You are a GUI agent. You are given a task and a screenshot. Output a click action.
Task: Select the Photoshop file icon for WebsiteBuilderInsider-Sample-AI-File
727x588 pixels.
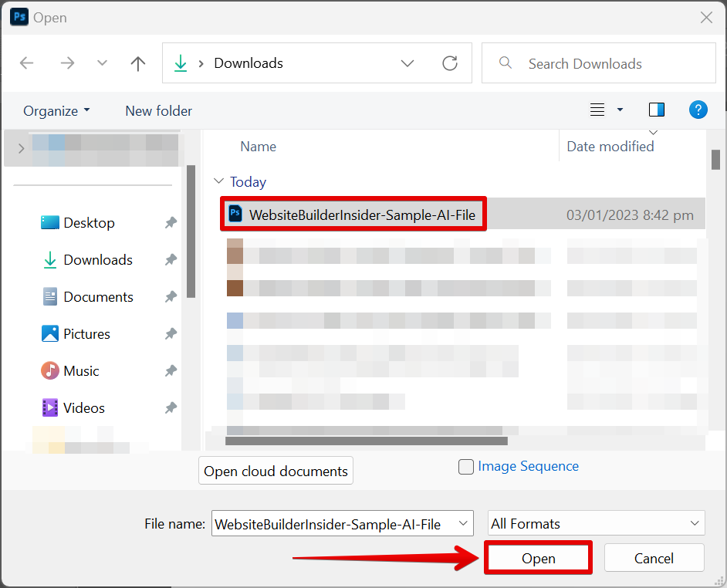click(x=236, y=214)
